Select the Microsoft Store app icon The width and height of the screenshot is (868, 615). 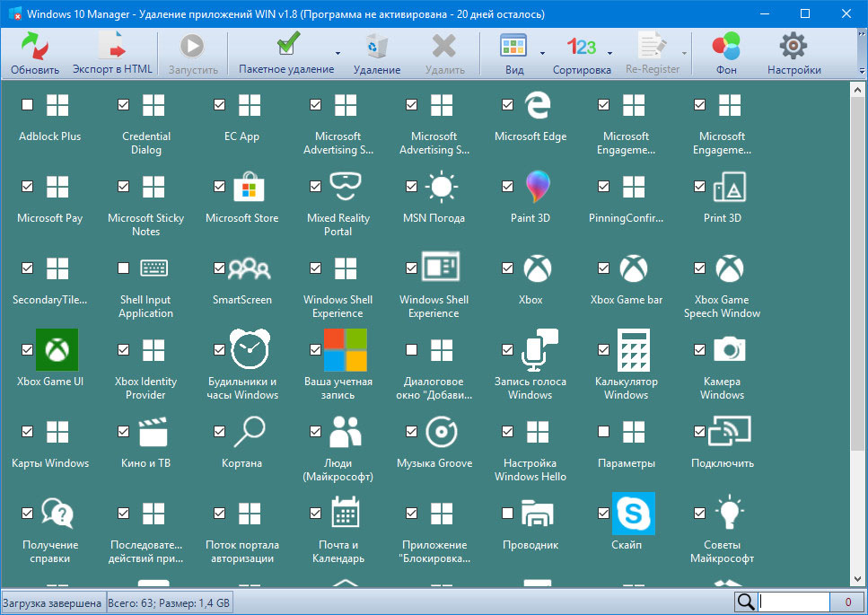click(249, 188)
